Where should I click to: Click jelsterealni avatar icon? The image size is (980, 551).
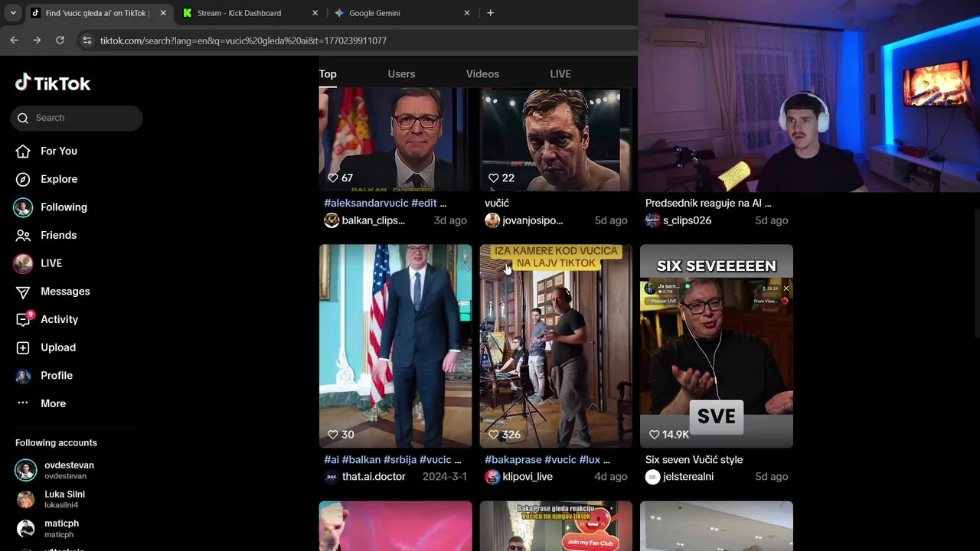(652, 477)
